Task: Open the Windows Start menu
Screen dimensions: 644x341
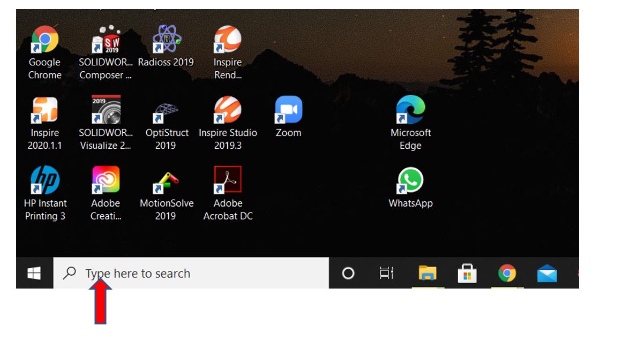Action: (x=34, y=274)
